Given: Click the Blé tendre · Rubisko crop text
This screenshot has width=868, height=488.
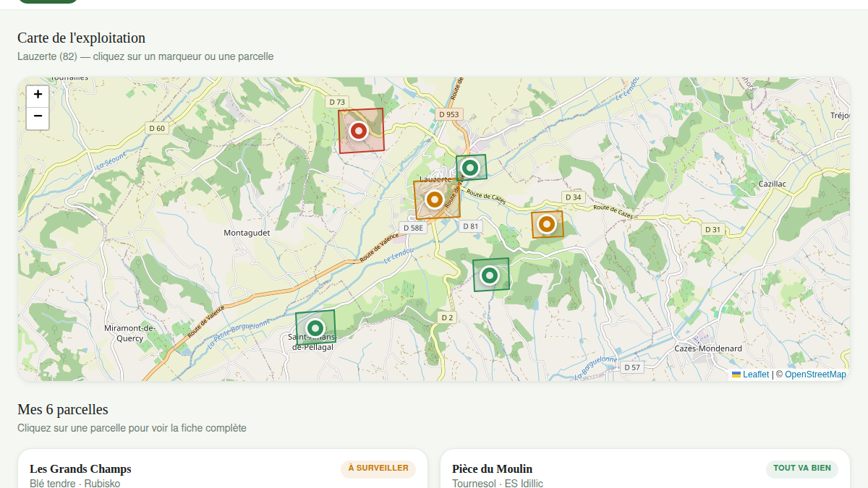Looking at the screenshot, I should pos(75,483).
